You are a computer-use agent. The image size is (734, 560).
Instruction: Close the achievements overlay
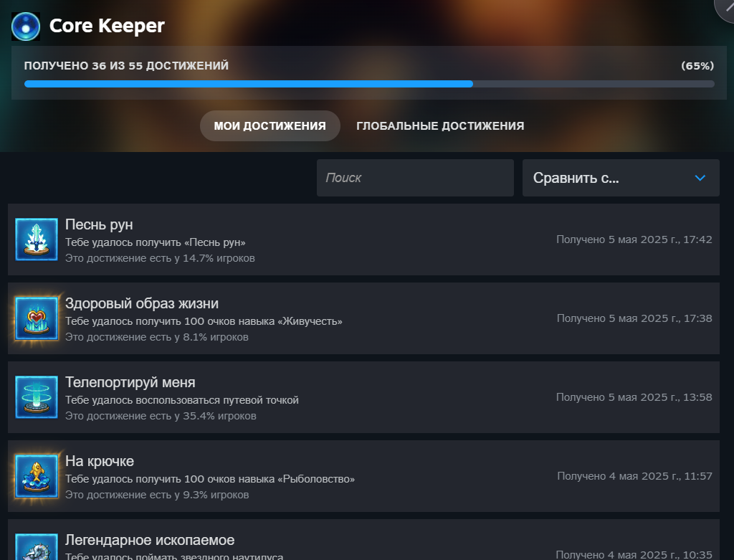click(727, 6)
